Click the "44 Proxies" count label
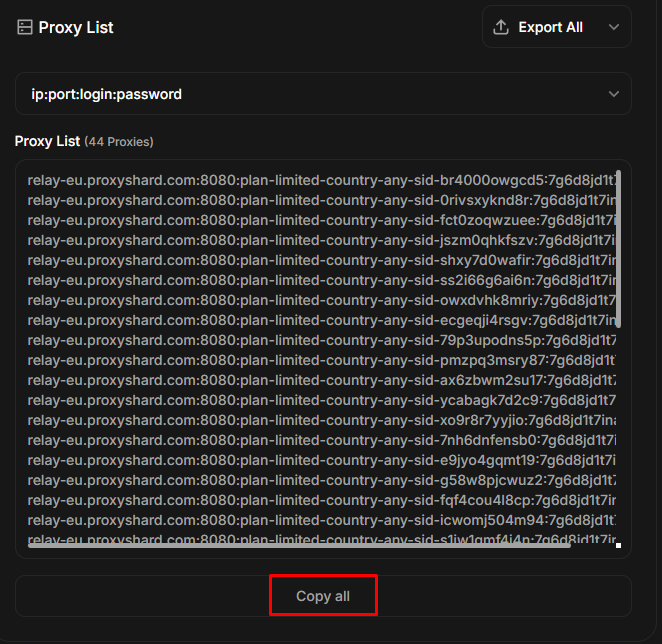The height and width of the screenshot is (644, 662). pyautogui.click(x=119, y=142)
